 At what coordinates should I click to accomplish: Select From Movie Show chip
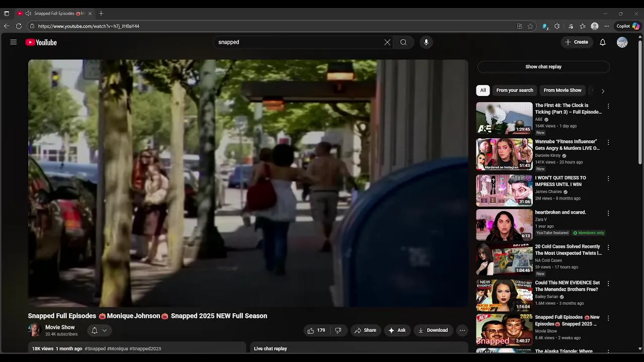(562, 90)
